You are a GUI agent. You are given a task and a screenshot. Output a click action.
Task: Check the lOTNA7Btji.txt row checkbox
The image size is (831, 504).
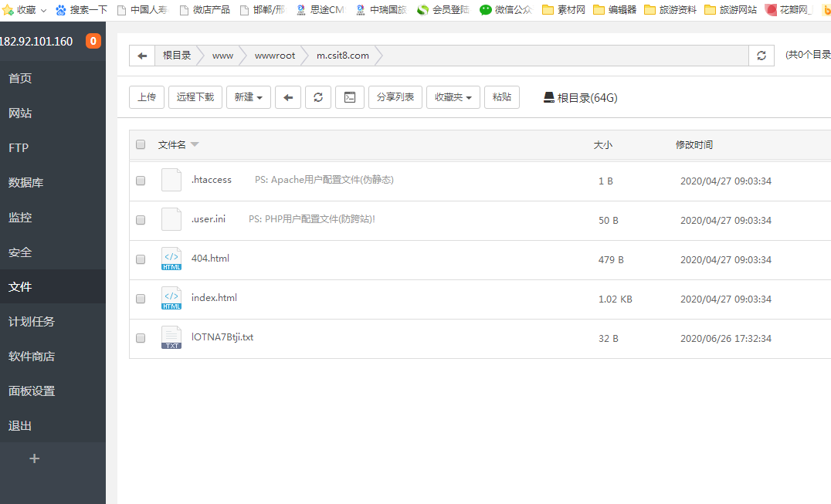coord(141,338)
